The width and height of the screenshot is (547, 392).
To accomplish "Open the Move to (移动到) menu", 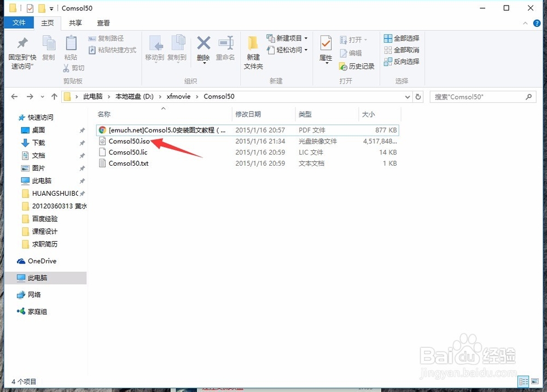I will click(x=155, y=49).
